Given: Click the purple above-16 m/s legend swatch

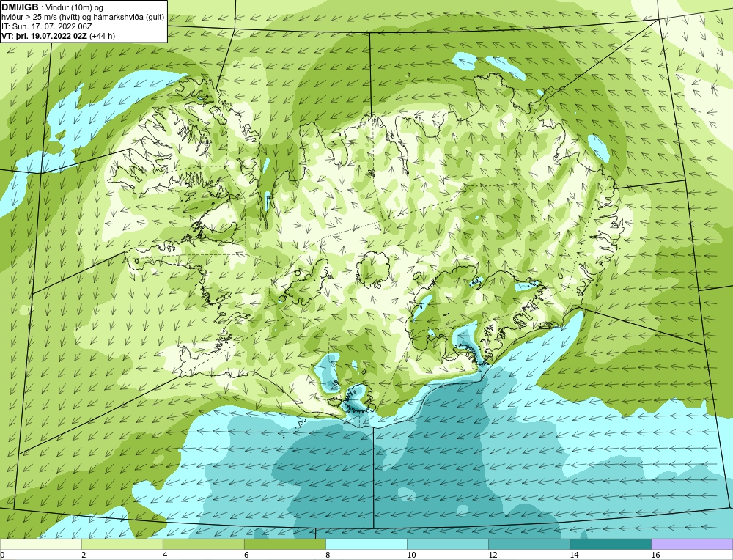Looking at the screenshot, I should 692,544.
